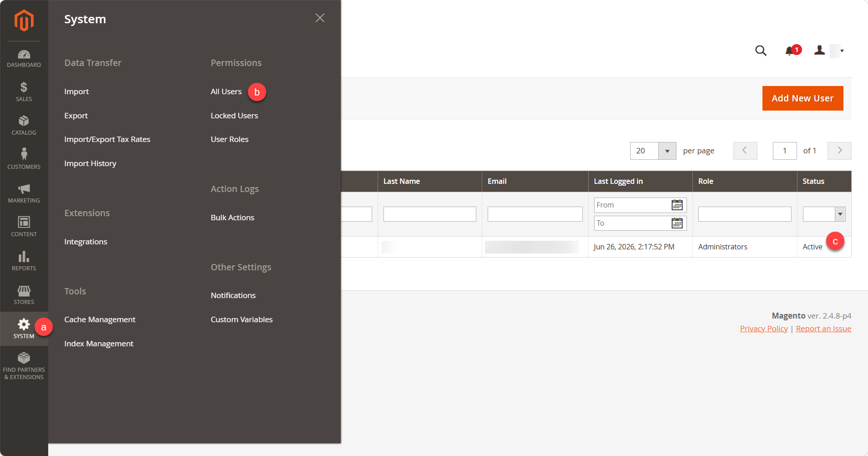868x456 pixels.
Task: Click the current page number field
Action: coord(784,151)
